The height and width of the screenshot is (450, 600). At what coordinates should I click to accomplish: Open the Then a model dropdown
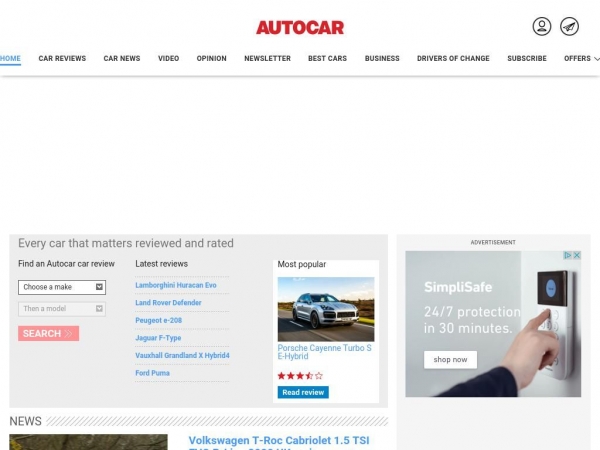tap(62, 309)
